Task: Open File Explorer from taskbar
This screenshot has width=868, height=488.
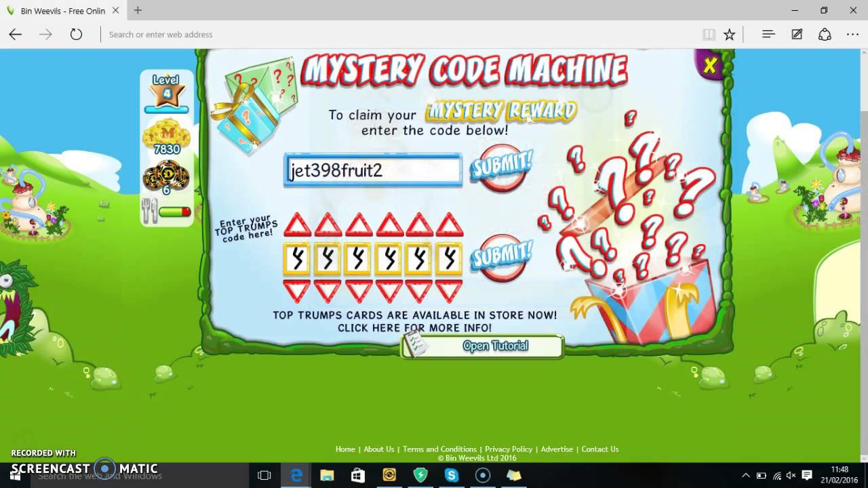Action: coord(327,476)
